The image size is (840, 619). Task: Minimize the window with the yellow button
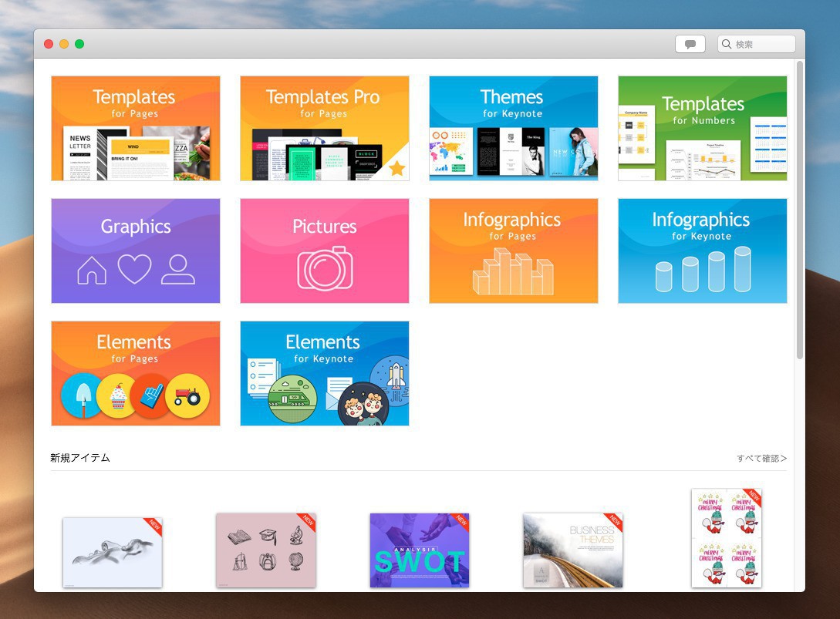64,44
